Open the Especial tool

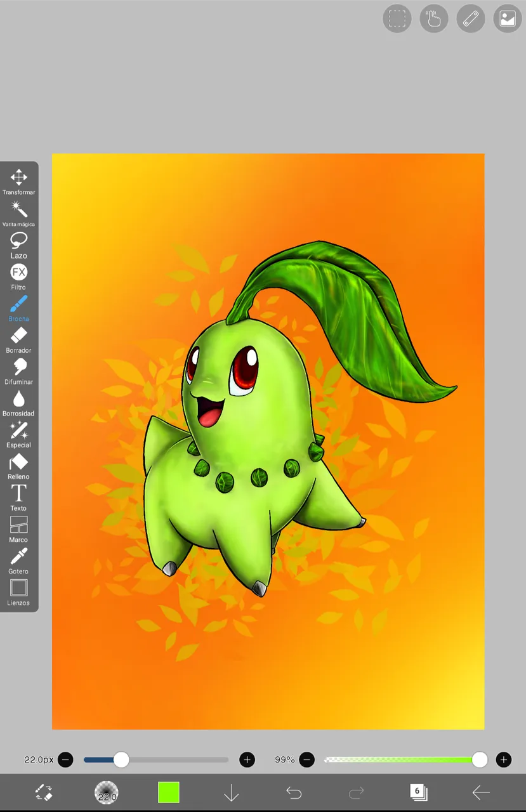tap(18, 435)
